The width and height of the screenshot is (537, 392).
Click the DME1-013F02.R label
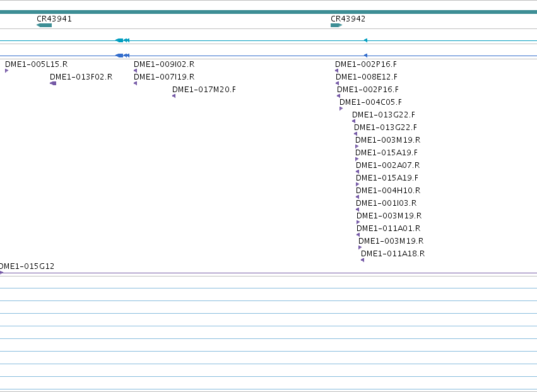pos(81,77)
